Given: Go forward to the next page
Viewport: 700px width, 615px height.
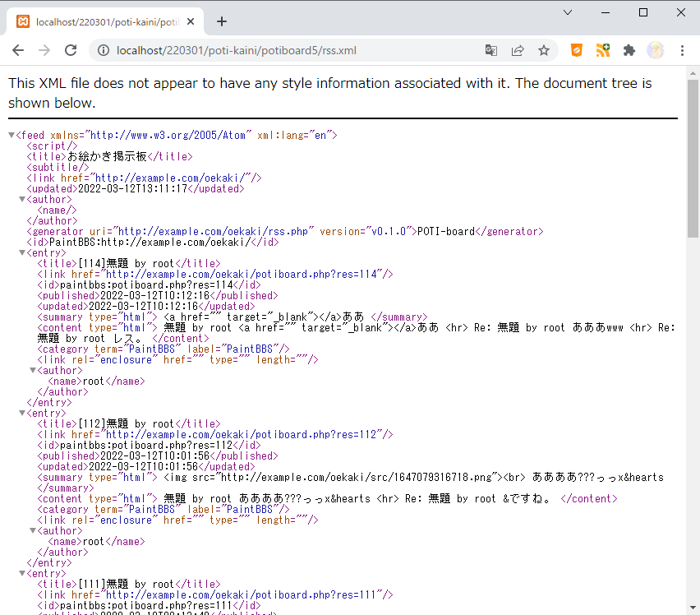Looking at the screenshot, I should click(x=44, y=50).
